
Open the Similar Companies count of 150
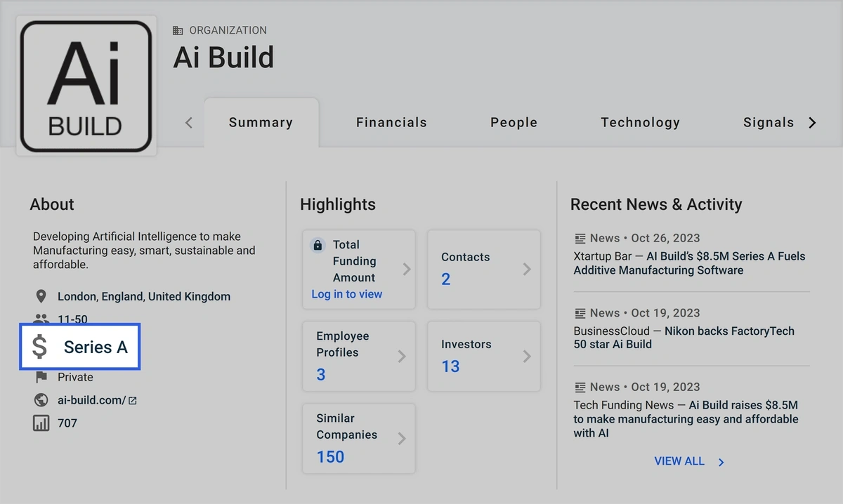[x=330, y=457]
